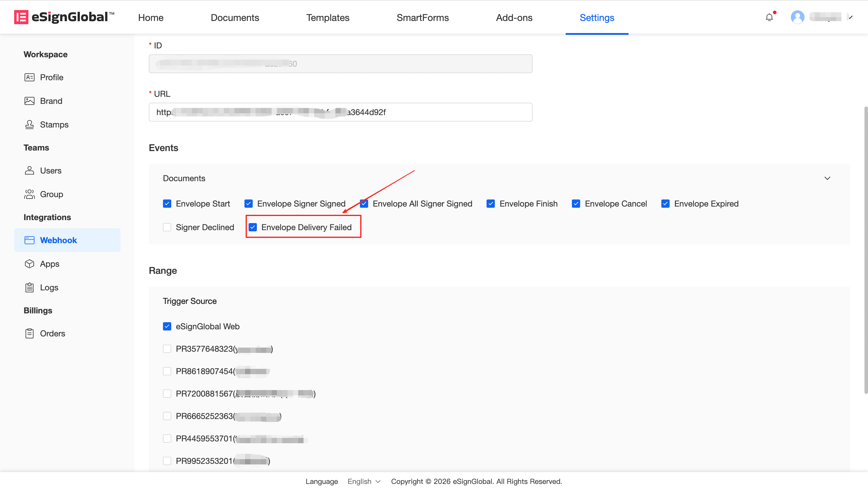The width and height of the screenshot is (868, 491).
Task: Switch to the SmartForms tab
Action: click(422, 17)
